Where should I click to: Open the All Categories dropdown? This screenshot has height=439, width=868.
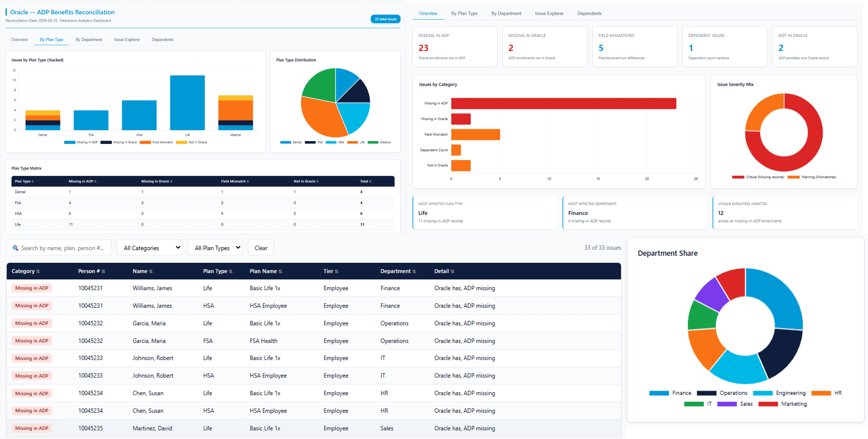(150, 248)
